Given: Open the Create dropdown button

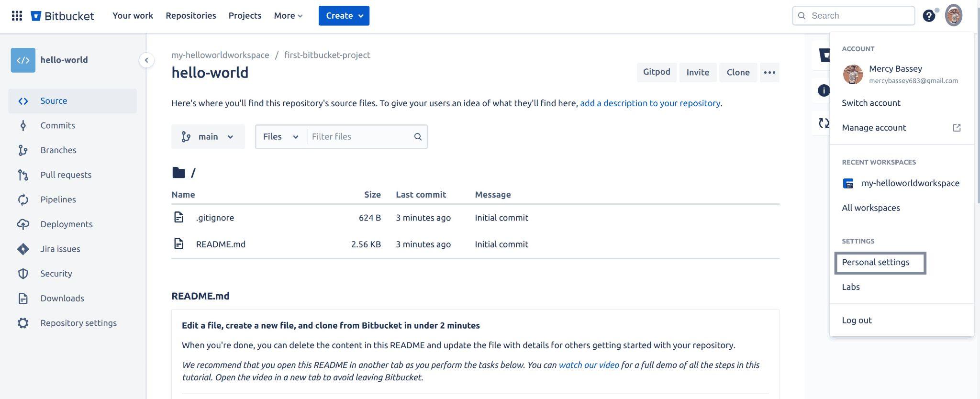Looking at the screenshot, I should 344,16.
